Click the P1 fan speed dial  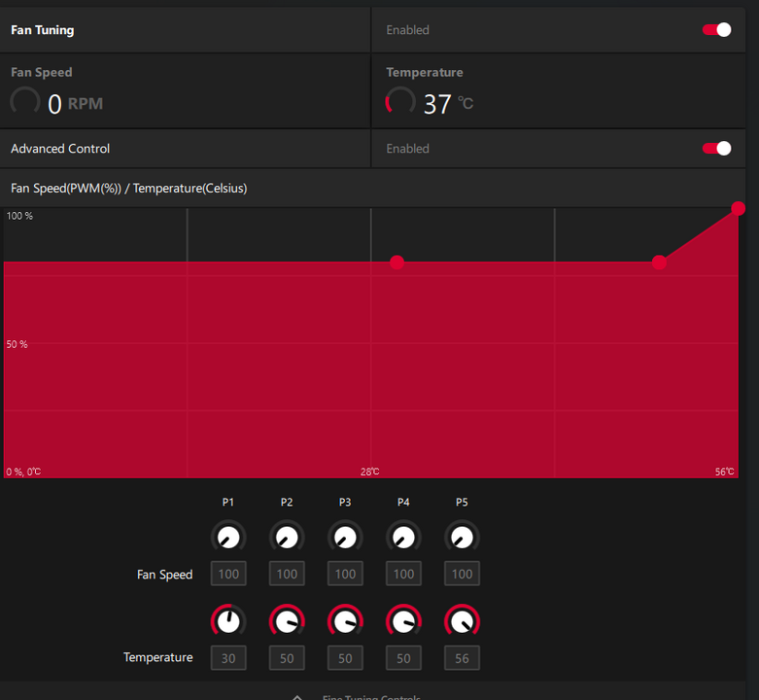tap(228, 537)
